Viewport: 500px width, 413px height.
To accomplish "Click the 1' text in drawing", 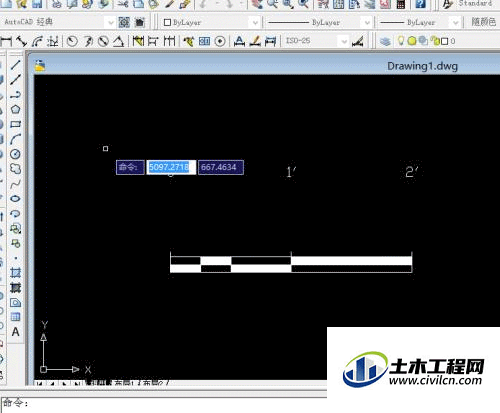I will (291, 172).
